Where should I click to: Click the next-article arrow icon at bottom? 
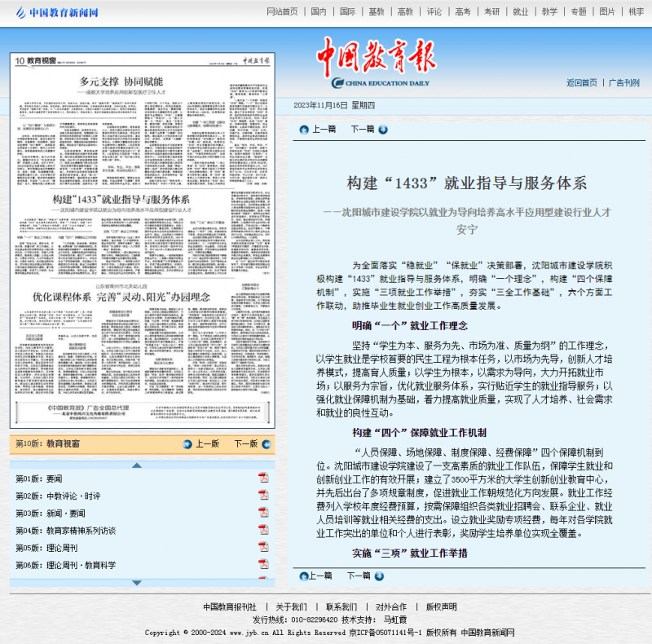(379, 576)
